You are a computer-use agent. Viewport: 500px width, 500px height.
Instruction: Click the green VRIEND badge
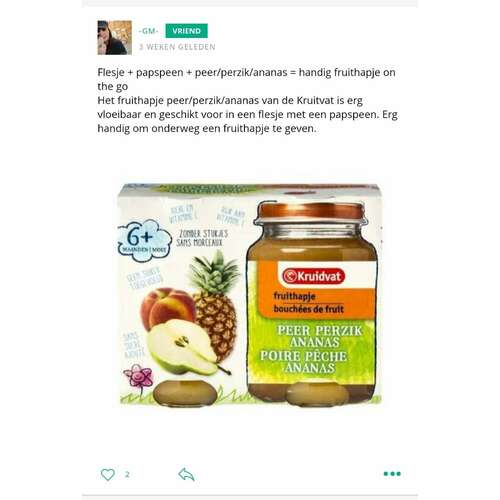point(187,31)
